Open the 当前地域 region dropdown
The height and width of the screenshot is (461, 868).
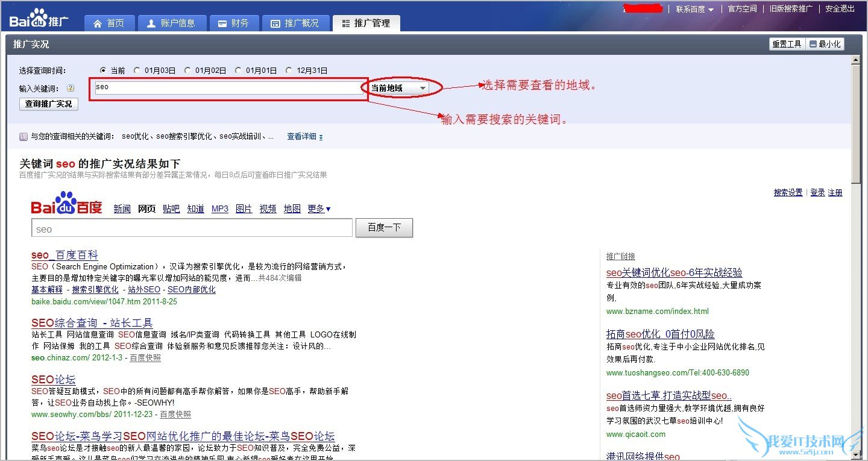(398, 88)
